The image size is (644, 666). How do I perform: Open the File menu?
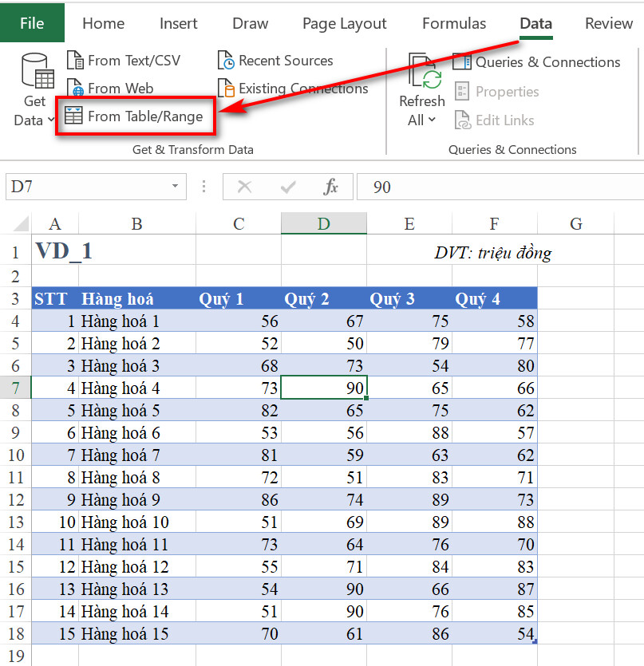pyautogui.click(x=32, y=23)
